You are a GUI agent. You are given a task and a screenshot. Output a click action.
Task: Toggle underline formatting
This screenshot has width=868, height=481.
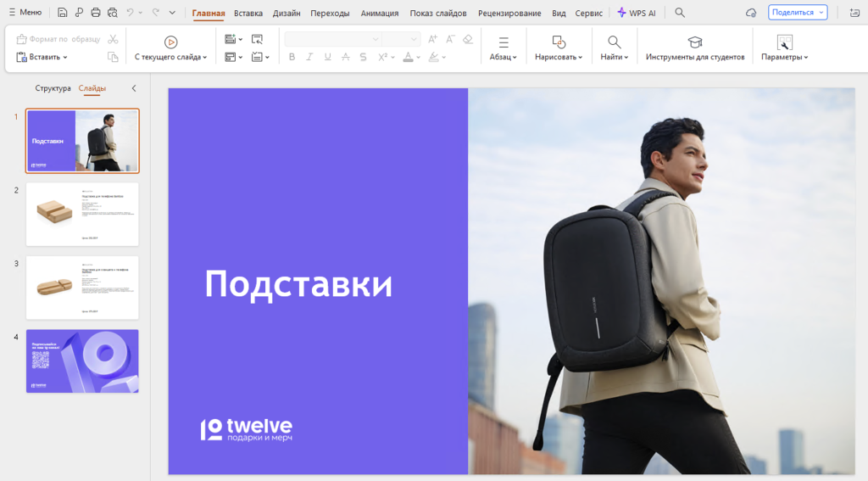coord(327,57)
